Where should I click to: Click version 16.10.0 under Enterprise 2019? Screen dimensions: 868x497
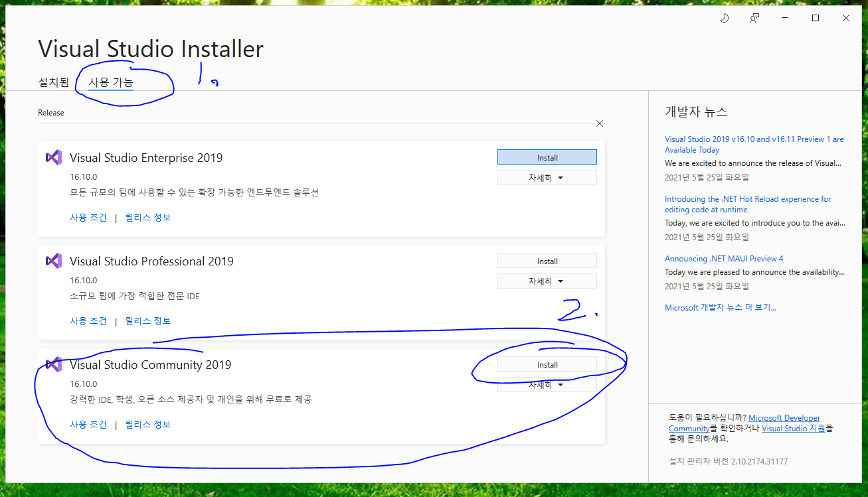[83, 177]
